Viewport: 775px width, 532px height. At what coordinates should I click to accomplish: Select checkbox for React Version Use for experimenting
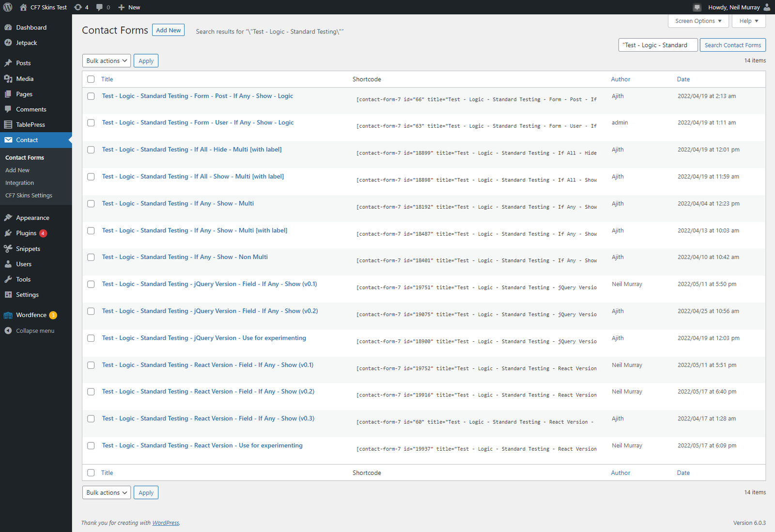(x=91, y=446)
